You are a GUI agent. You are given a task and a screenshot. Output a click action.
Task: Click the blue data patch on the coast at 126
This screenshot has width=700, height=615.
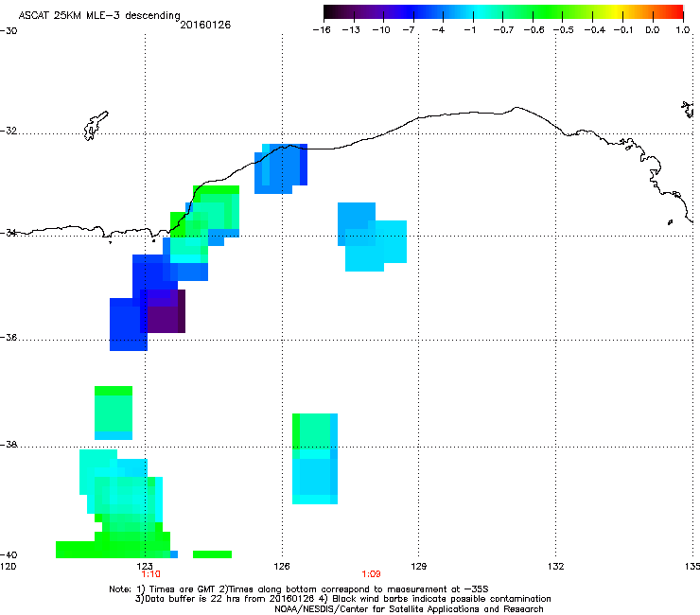[x=281, y=168]
